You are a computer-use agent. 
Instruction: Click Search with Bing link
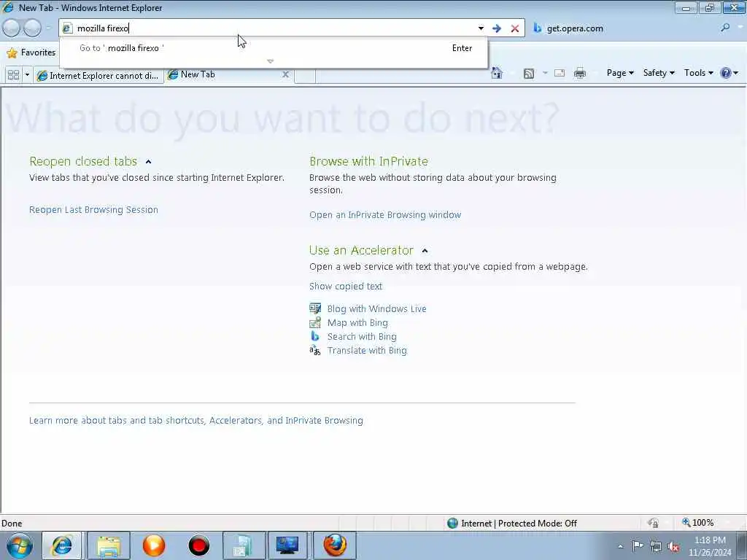362,336
